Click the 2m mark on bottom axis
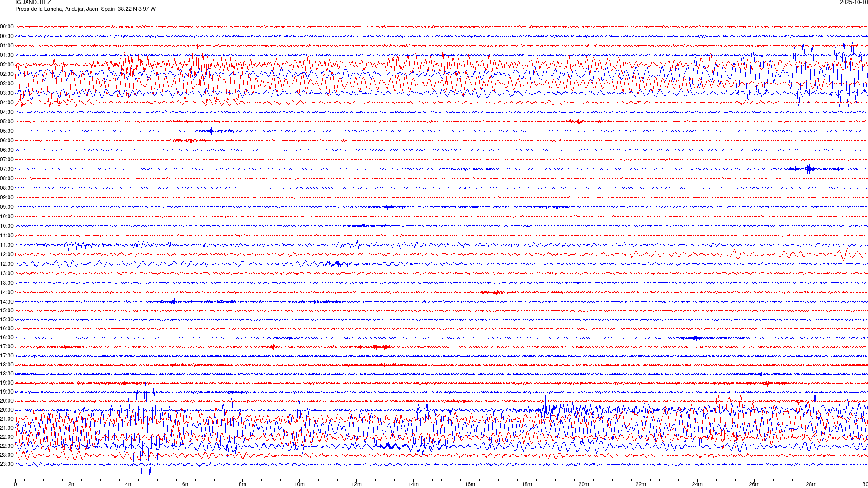 click(x=72, y=484)
